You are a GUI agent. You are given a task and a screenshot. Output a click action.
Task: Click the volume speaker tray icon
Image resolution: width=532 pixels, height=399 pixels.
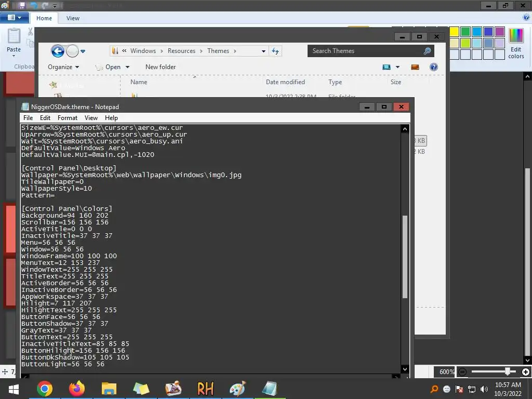[x=484, y=389]
